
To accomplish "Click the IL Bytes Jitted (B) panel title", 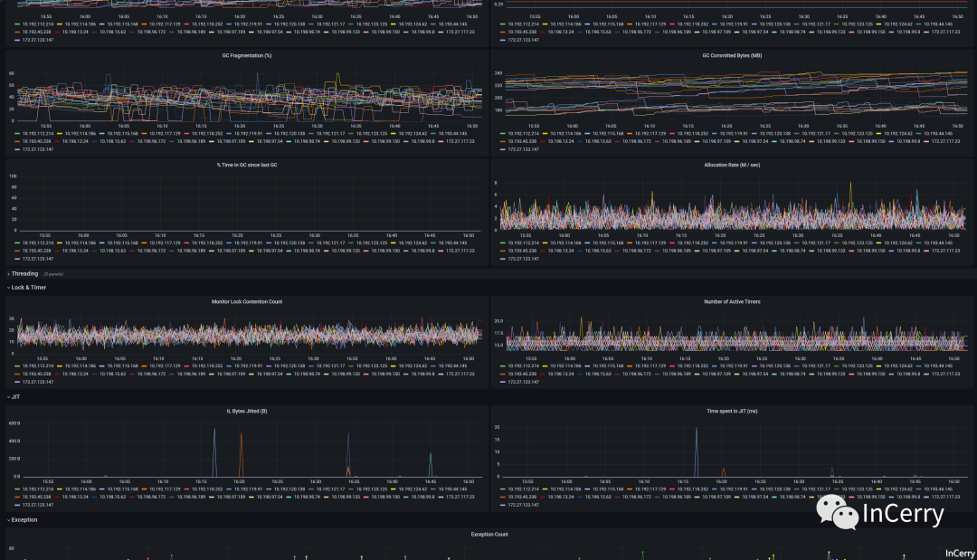I will tap(247, 411).
